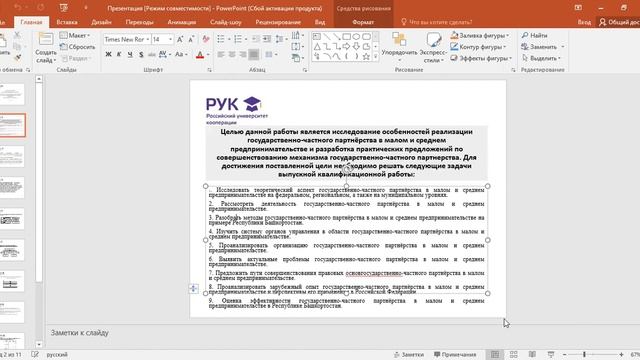Expand the Упорядочить menu
Image resolution: width=640 pixels, height=360 pixels.
point(399,47)
